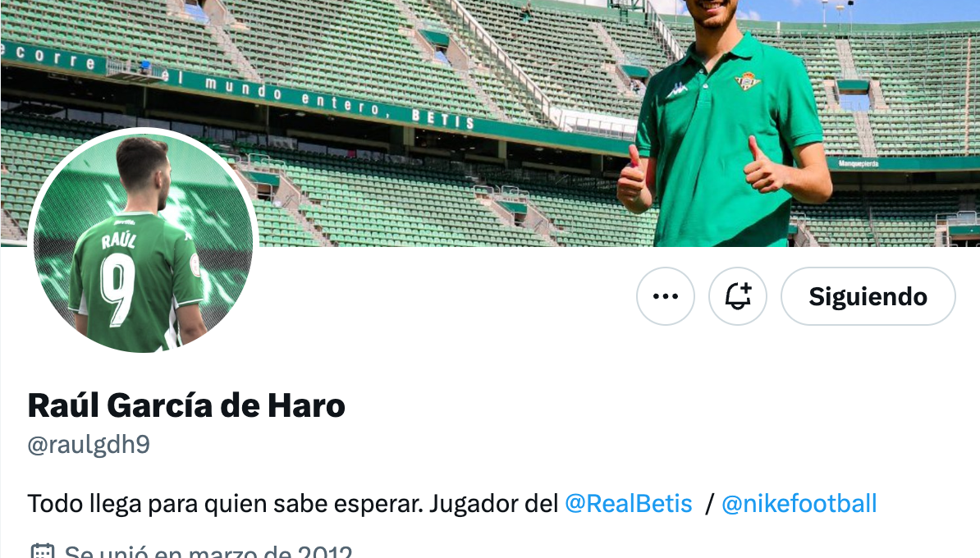The width and height of the screenshot is (980, 558).
Task: Open the three-dot more options menu
Action: pyautogui.click(x=665, y=296)
